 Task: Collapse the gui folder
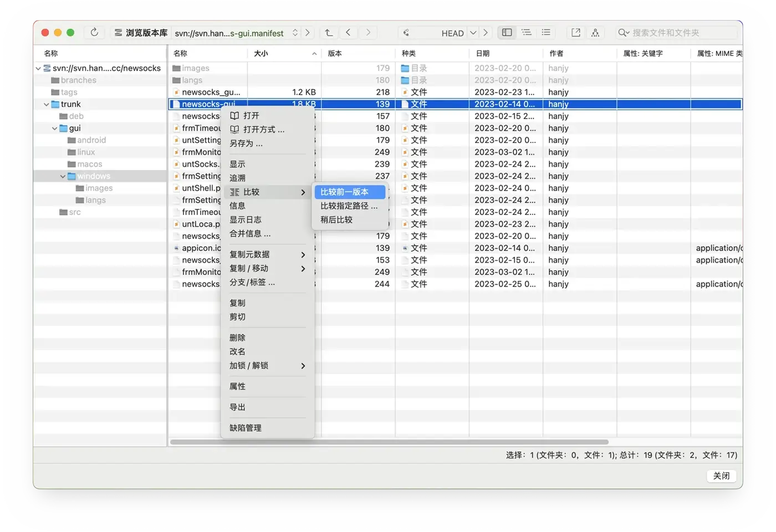point(54,128)
